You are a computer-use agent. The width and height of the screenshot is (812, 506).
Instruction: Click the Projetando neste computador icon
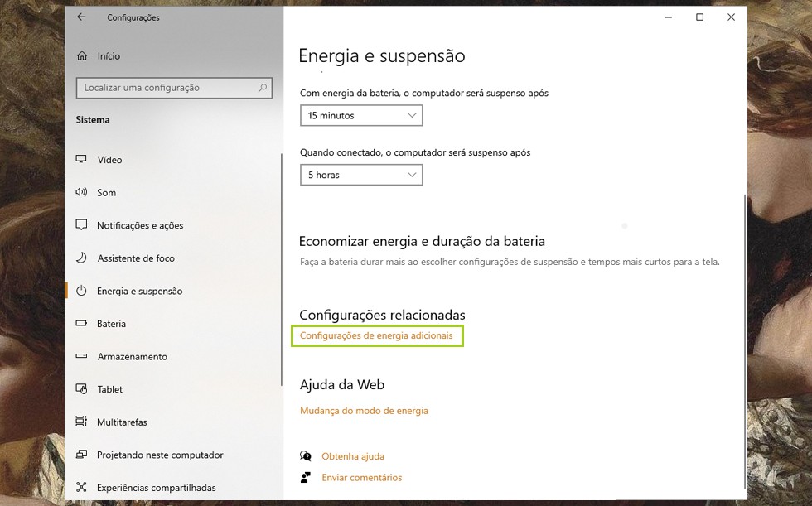pyautogui.click(x=81, y=455)
